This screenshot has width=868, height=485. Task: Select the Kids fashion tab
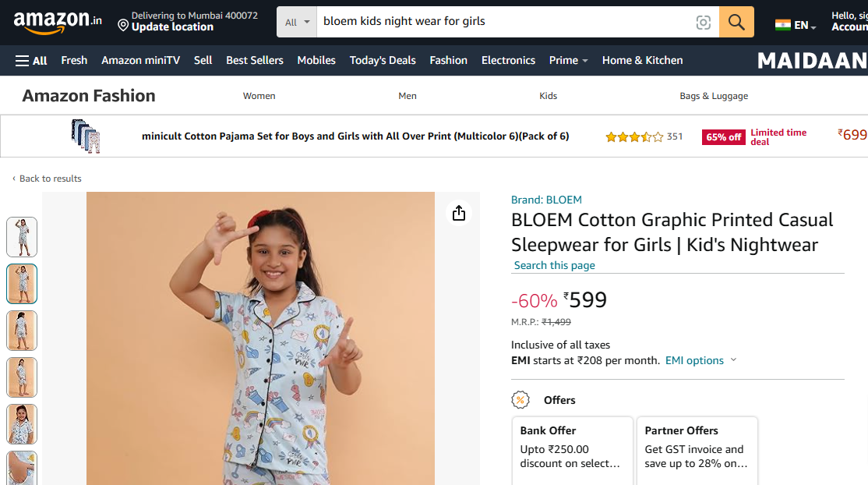(548, 96)
